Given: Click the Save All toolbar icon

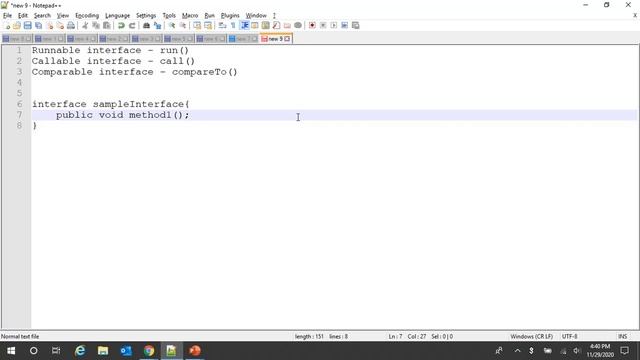Looking at the screenshot, I should pos(38,25).
